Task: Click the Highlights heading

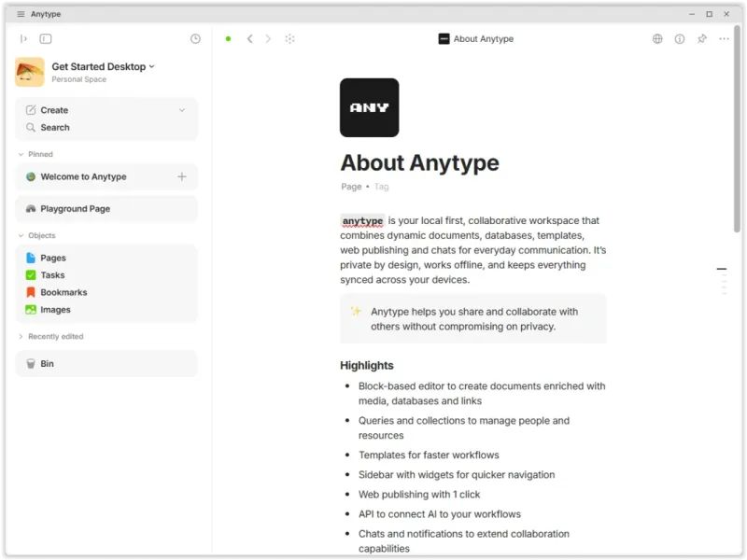Action: click(367, 365)
